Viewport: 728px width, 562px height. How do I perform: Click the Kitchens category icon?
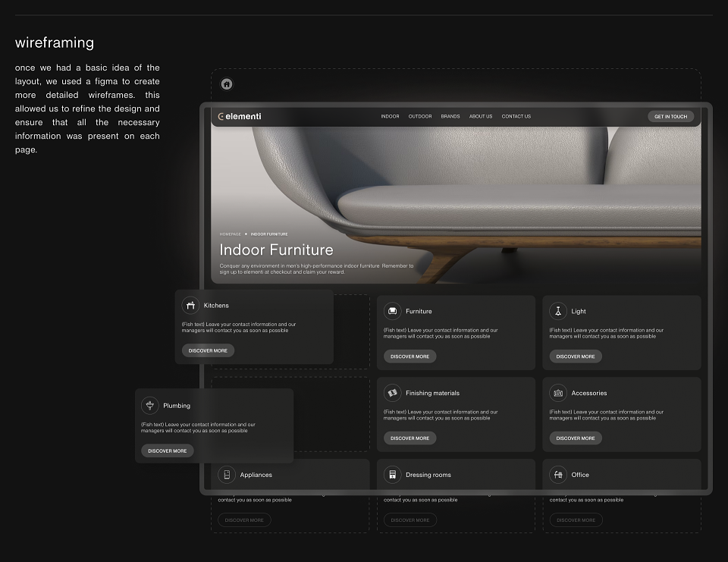pyautogui.click(x=190, y=305)
